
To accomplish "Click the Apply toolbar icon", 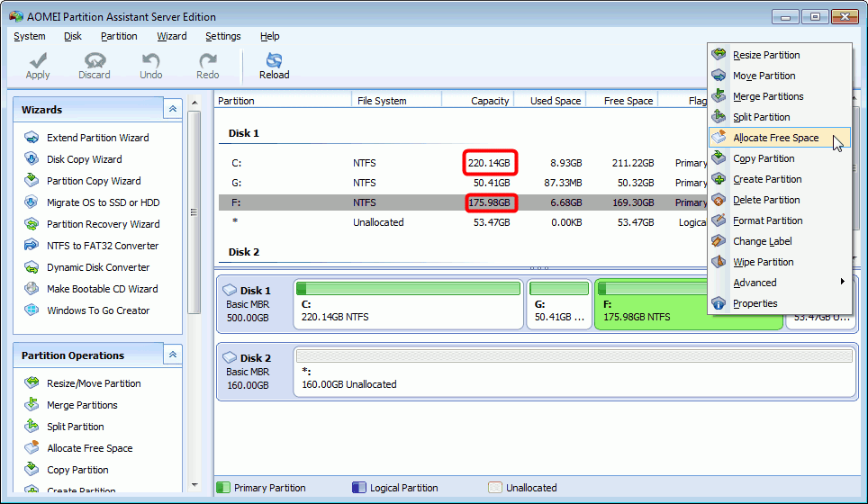I will 38,60.
